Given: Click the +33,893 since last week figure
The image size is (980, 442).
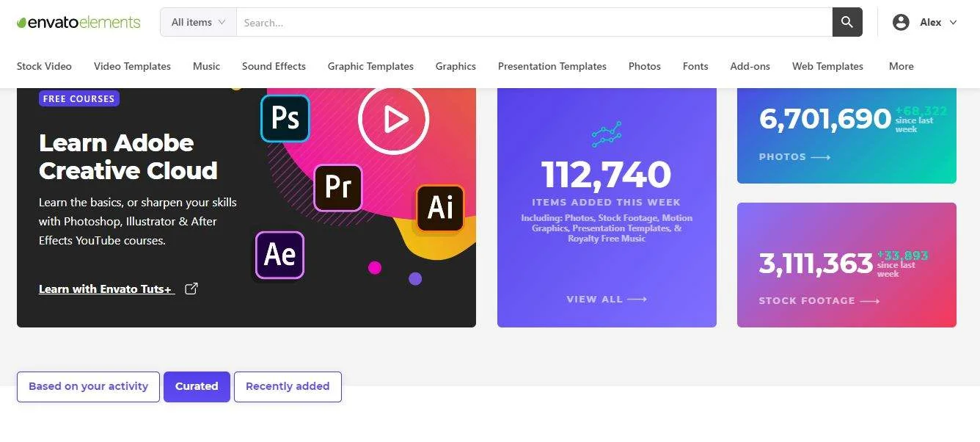Looking at the screenshot, I should 902,264.
